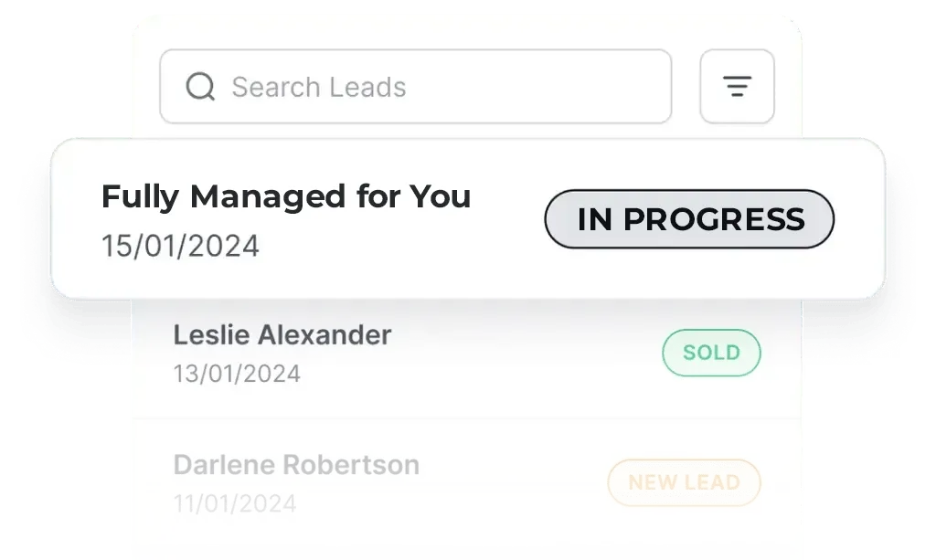The height and width of the screenshot is (560, 936).
Task: Open the Fully Managed for You title
Action: point(285,196)
